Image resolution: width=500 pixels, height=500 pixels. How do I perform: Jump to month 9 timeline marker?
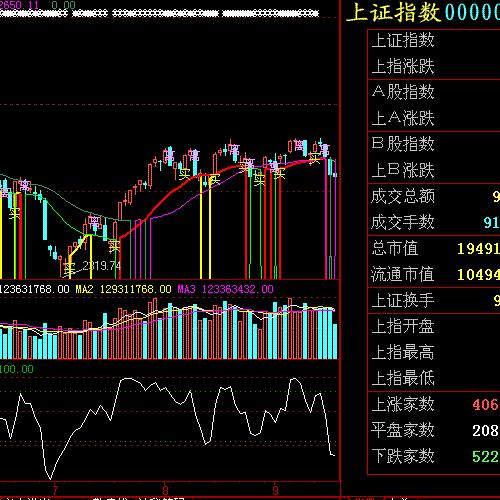coord(275,490)
